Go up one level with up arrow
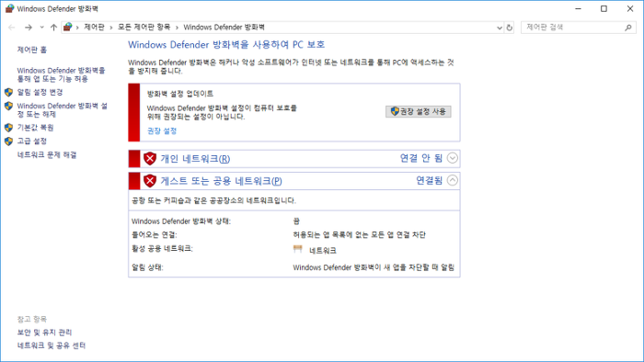Screen dimensions: 644x362 [x=53, y=28]
